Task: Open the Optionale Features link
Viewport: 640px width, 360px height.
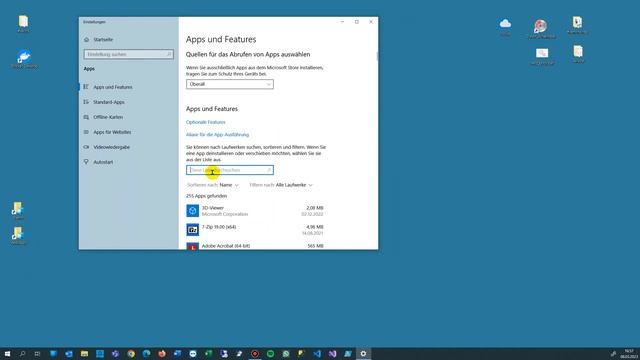Action: [x=206, y=122]
